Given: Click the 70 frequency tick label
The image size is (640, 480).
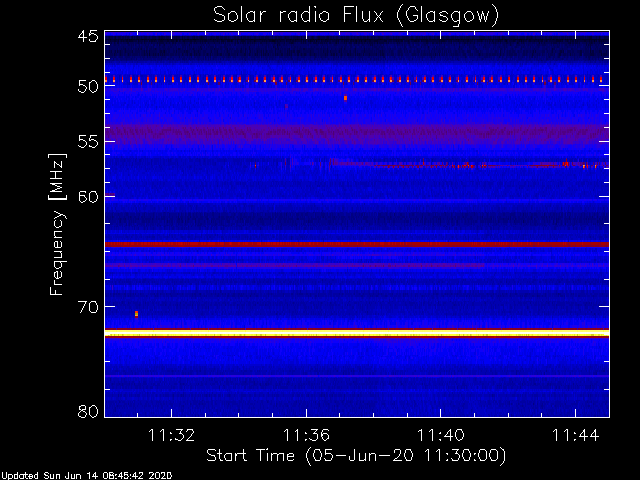Looking at the screenshot, I should pos(88,307).
